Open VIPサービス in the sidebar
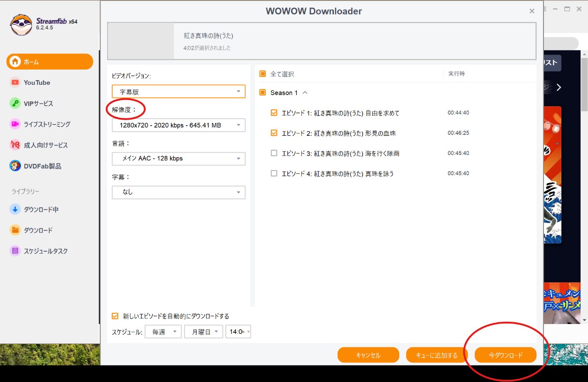This screenshot has height=382, width=588. pyautogui.click(x=38, y=103)
